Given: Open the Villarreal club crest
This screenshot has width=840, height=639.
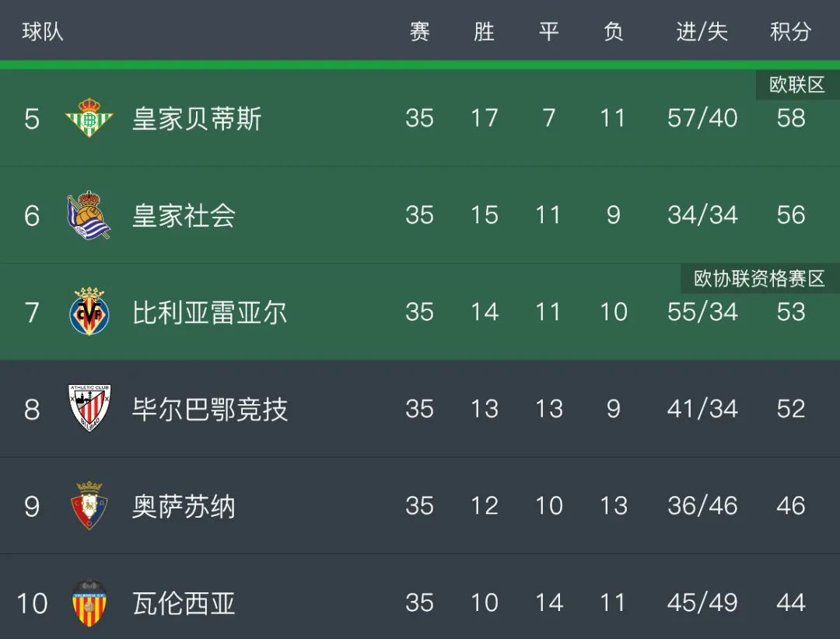Looking at the screenshot, I should pyautogui.click(x=89, y=312).
